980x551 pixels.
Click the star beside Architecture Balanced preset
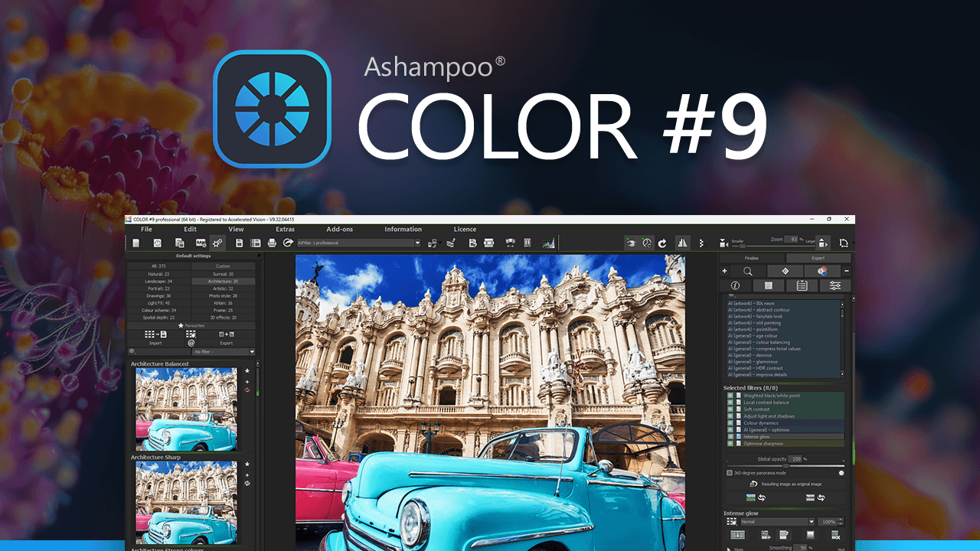click(247, 370)
